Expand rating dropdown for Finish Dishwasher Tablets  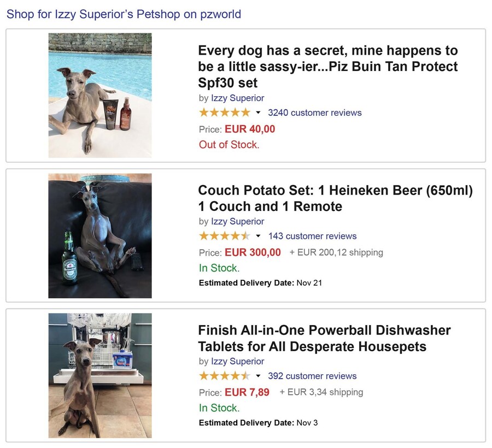pos(258,376)
